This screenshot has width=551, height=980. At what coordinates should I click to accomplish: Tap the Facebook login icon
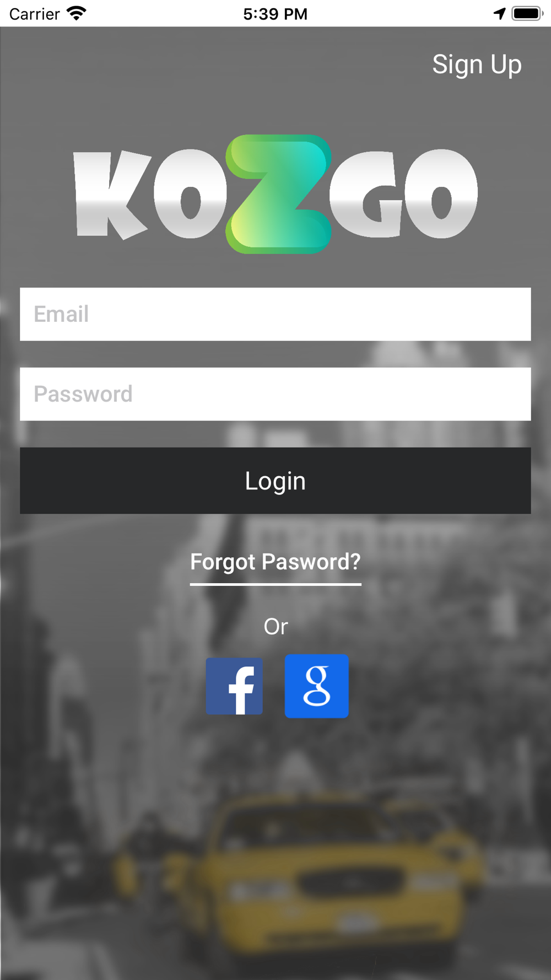coord(234,686)
